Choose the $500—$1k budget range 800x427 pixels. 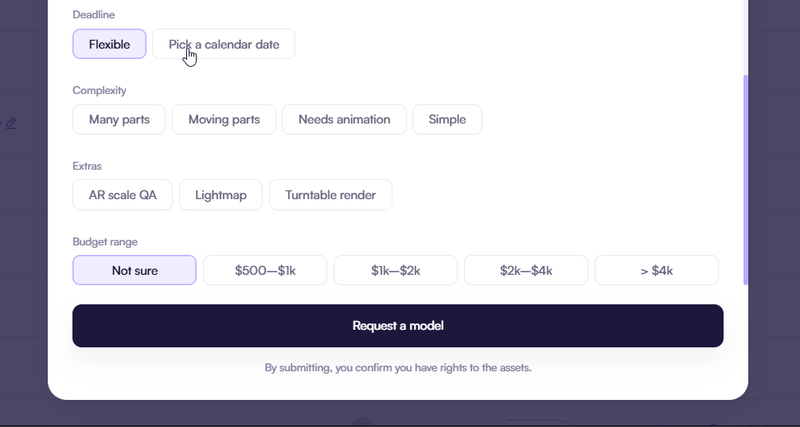265,270
